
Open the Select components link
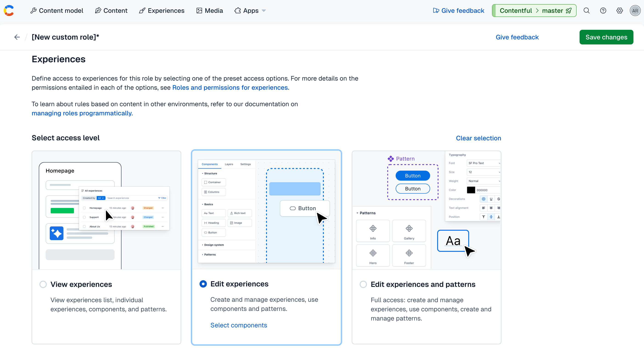click(x=239, y=325)
